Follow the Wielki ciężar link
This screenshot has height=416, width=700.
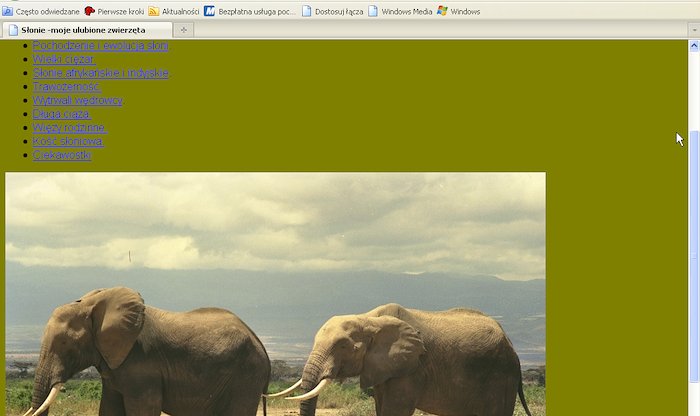64,59
